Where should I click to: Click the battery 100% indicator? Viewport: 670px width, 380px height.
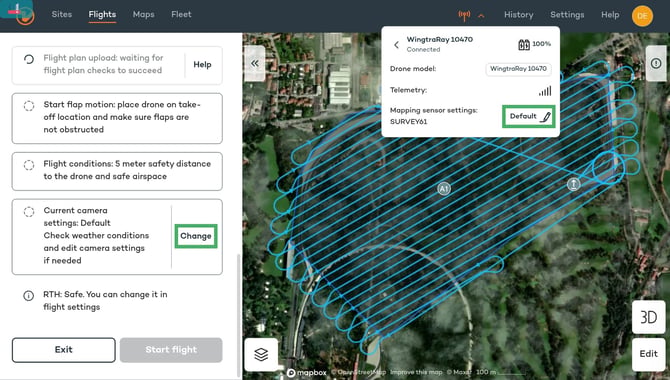click(x=534, y=44)
